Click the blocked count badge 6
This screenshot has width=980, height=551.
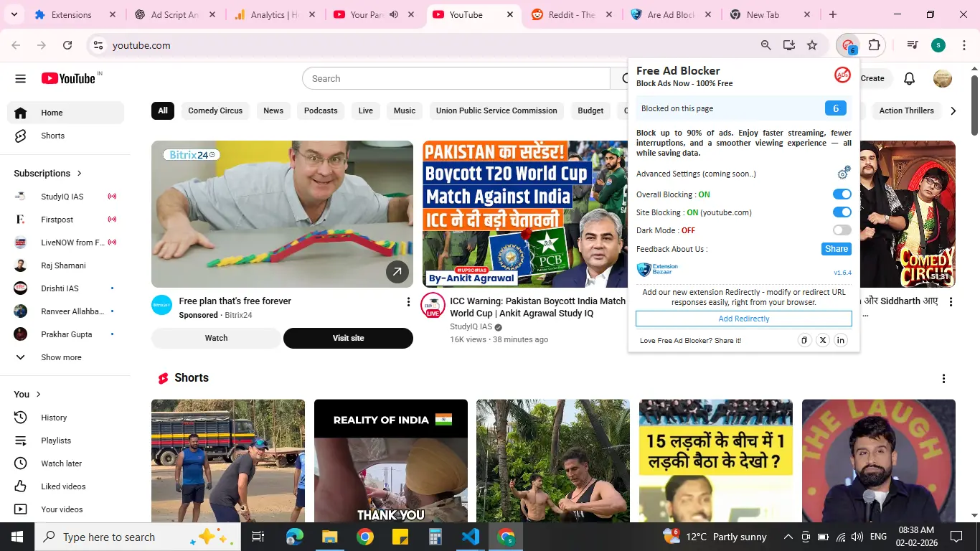point(835,108)
